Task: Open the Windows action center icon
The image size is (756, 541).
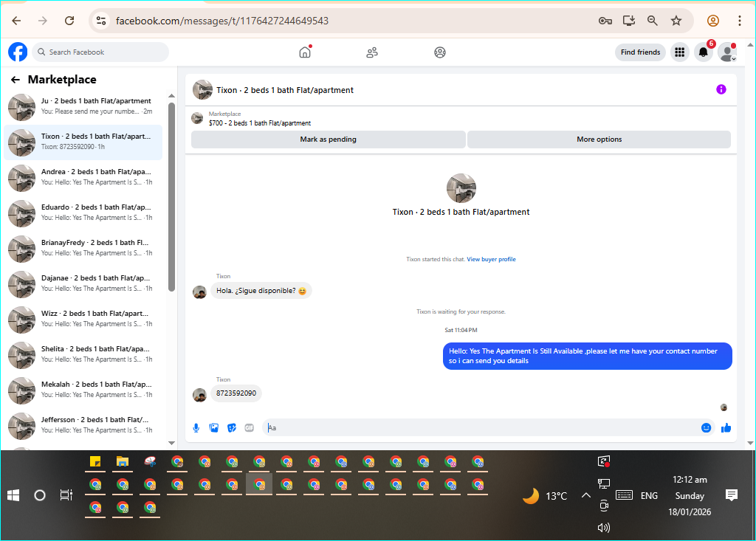Action: click(732, 495)
